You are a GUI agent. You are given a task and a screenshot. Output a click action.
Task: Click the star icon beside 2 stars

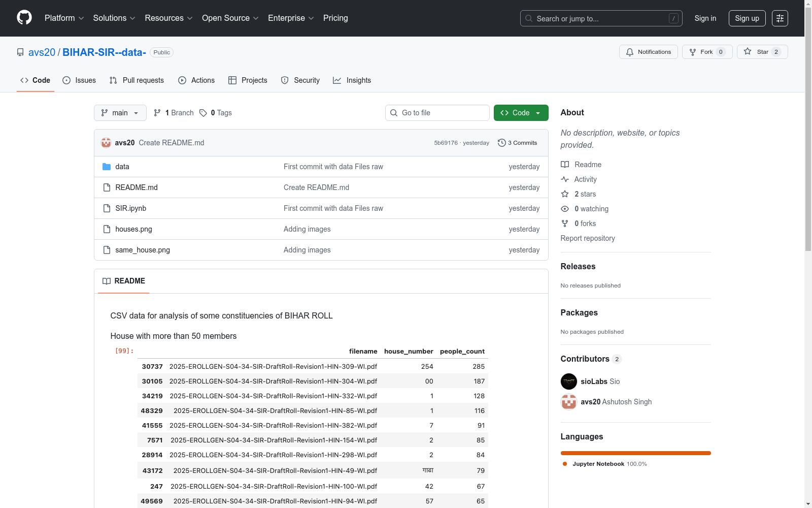click(x=565, y=194)
